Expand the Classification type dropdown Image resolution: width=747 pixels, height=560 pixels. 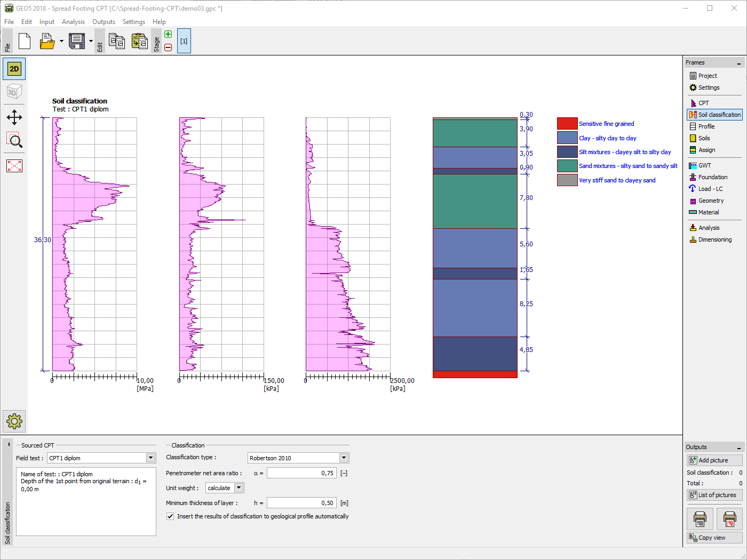tap(344, 458)
